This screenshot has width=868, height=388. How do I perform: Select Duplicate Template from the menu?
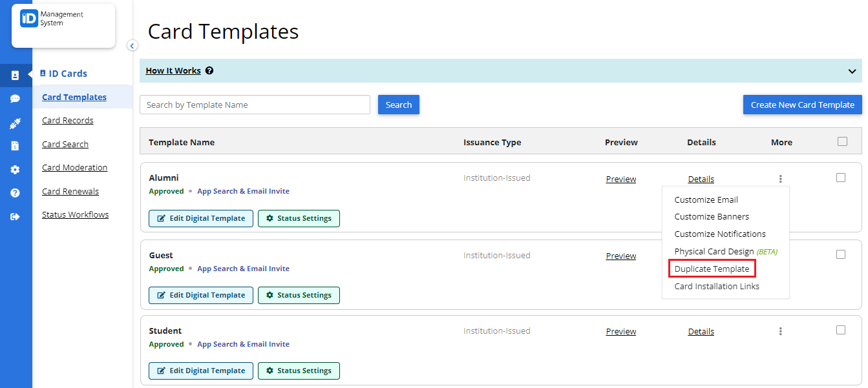712,269
